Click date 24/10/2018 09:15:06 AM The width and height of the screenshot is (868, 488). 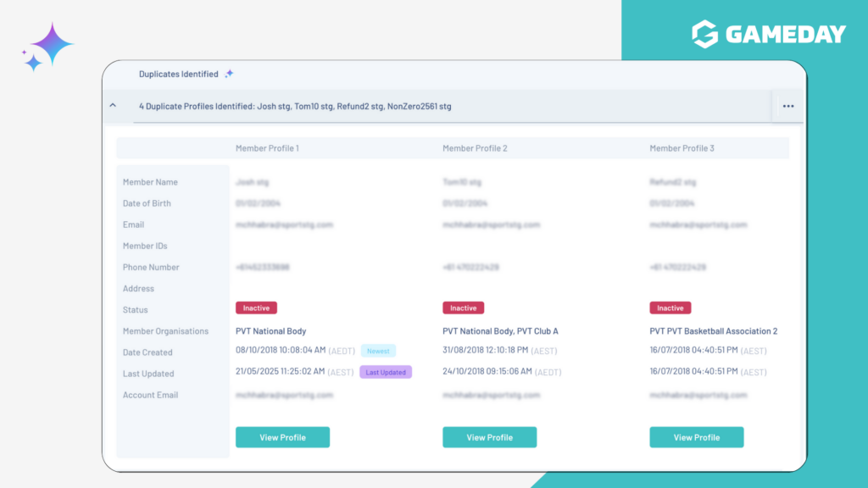click(487, 371)
